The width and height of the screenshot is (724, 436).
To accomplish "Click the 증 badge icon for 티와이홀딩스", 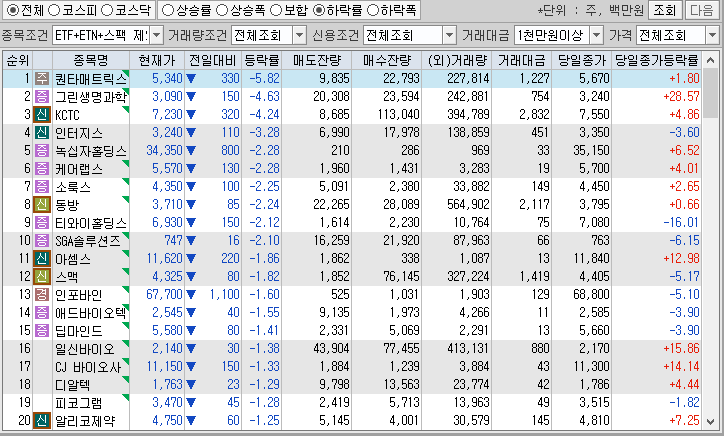I will point(42,223).
